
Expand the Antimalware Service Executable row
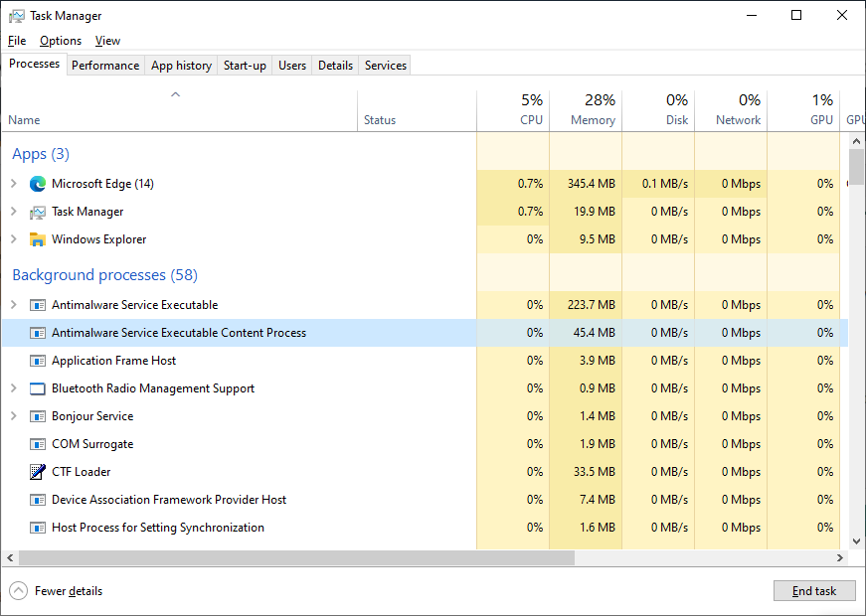[14, 305]
